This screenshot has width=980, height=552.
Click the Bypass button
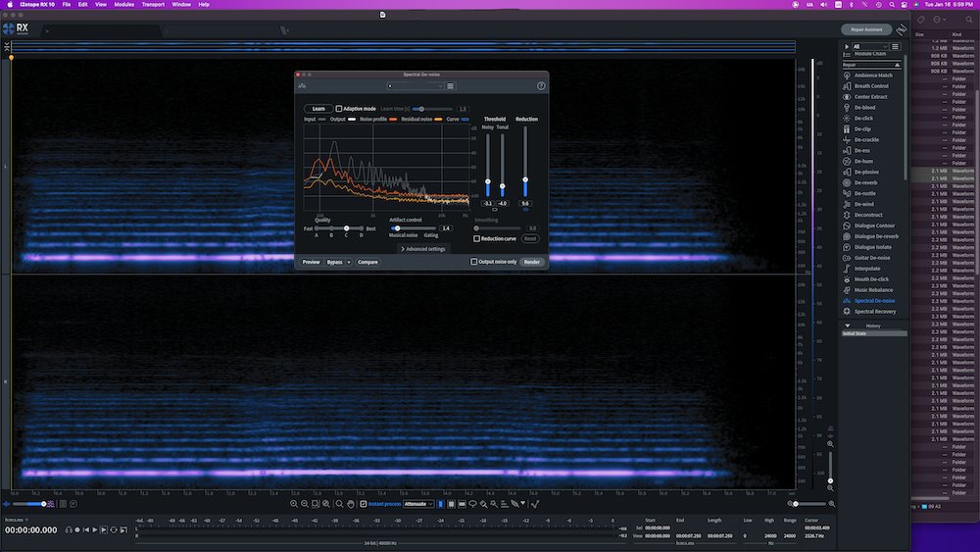pos(335,262)
